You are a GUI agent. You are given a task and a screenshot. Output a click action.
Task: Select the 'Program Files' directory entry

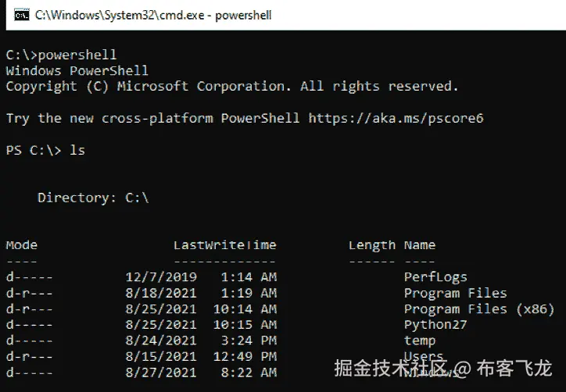point(455,293)
